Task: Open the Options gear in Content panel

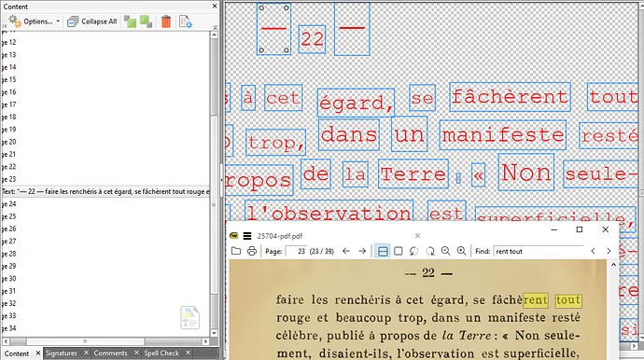Action: pos(15,21)
